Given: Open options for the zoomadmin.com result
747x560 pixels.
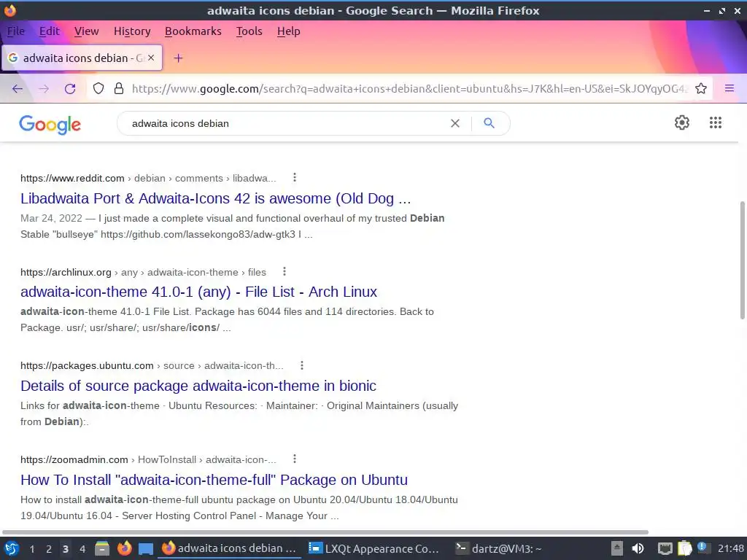Looking at the screenshot, I should (295, 459).
